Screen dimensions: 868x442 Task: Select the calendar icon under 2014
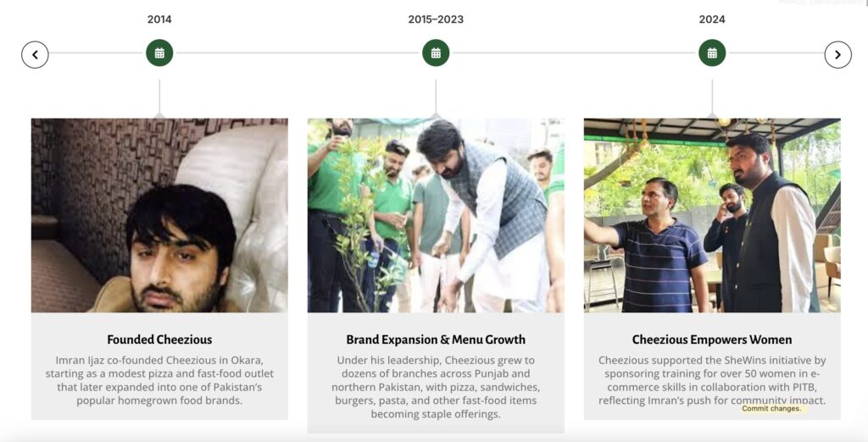coord(159,52)
